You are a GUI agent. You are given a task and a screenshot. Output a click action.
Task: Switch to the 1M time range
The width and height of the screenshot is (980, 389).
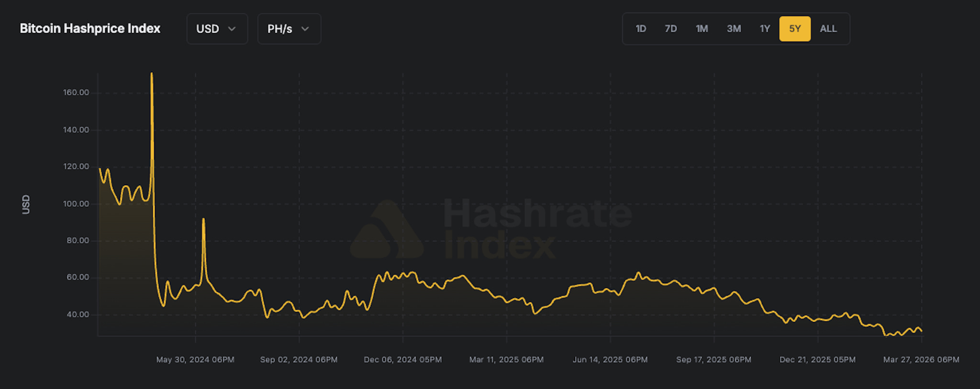click(x=702, y=29)
